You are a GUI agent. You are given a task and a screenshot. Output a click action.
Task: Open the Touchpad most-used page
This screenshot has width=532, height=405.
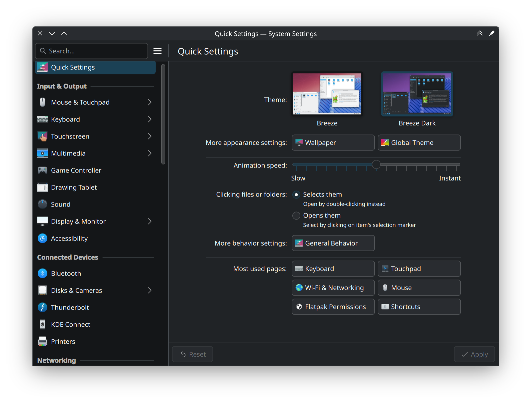pos(419,269)
